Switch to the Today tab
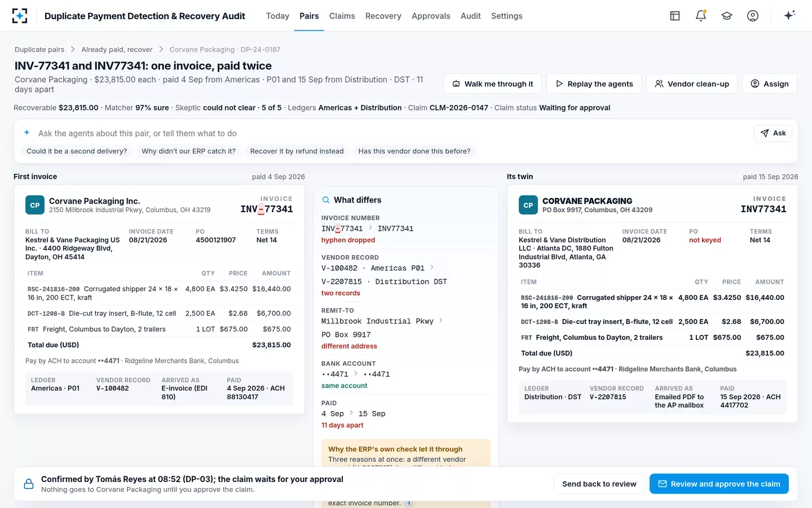Image resolution: width=812 pixels, height=508 pixels. 277,16
